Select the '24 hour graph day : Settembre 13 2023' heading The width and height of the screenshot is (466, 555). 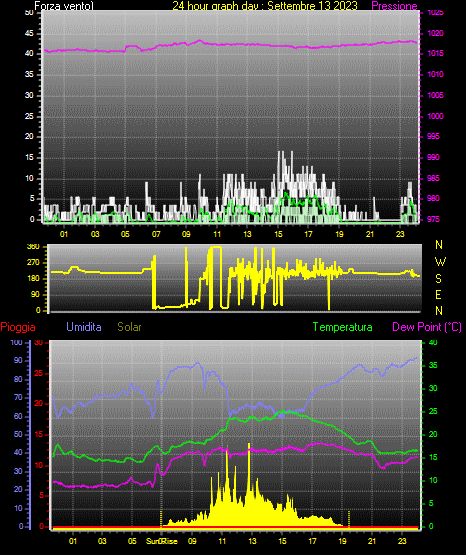[265, 6]
